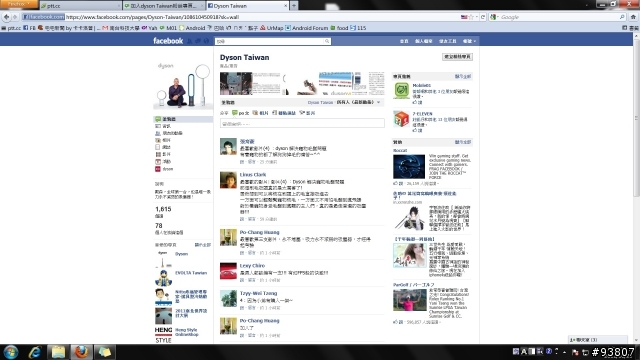Open friend requests icon in Facebook header
640x360 pixels.
(189, 41)
